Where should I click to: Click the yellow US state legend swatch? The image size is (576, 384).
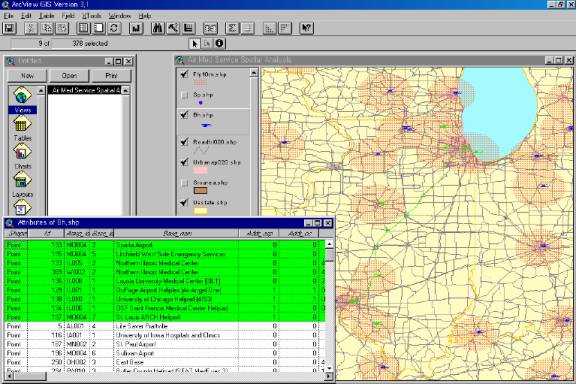tap(200, 211)
